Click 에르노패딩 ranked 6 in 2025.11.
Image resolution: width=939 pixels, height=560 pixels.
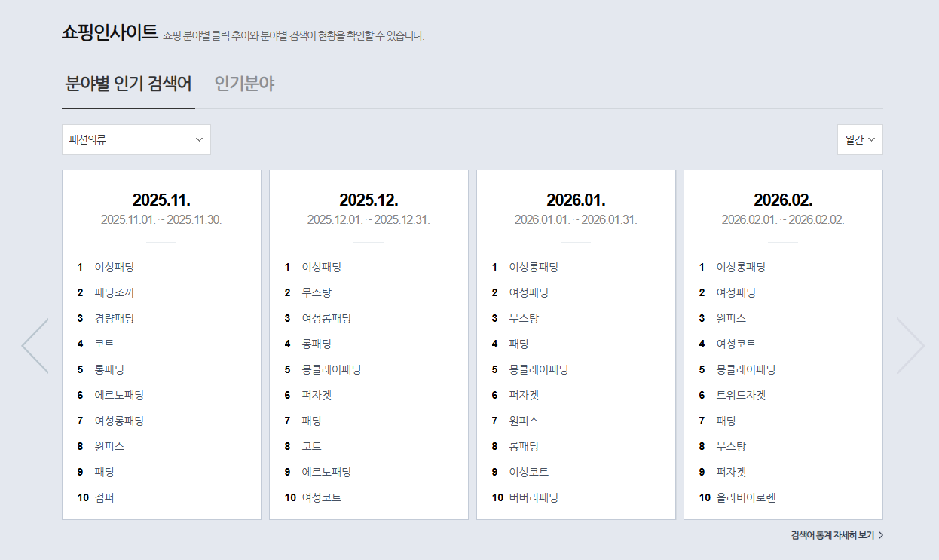click(119, 395)
